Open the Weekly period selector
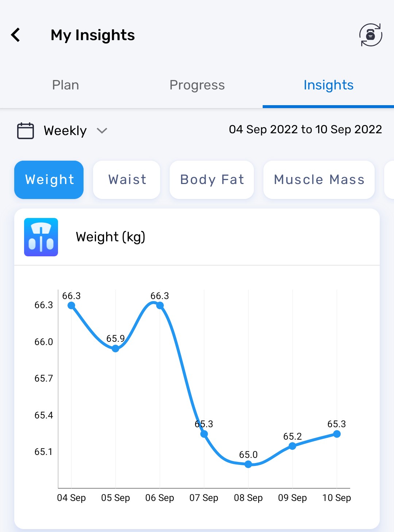The width and height of the screenshot is (394, 532). pyautogui.click(x=65, y=130)
